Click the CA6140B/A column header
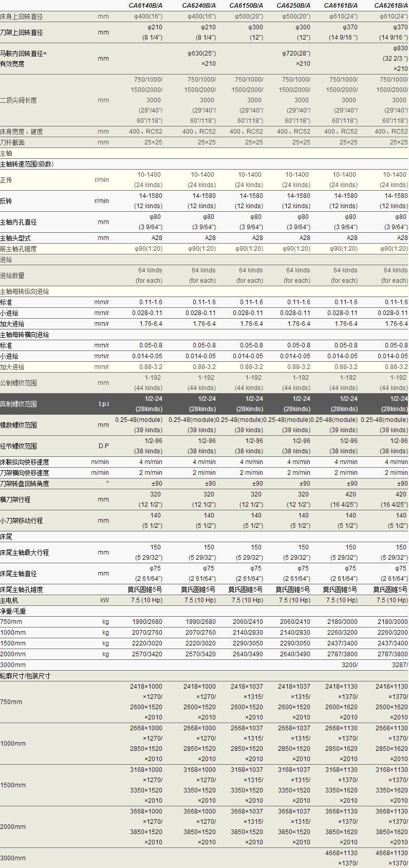 tap(145, 6)
